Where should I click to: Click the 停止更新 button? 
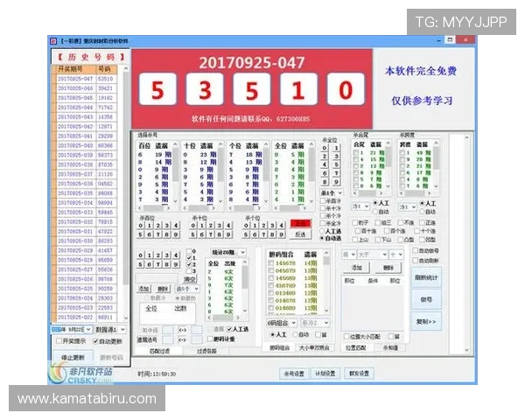click(x=74, y=356)
